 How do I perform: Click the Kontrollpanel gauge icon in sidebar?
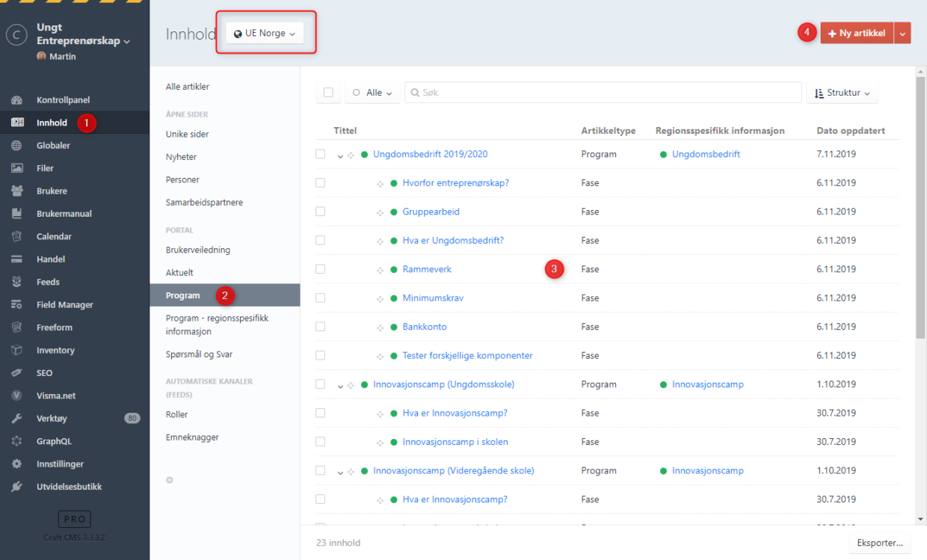pyautogui.click(x=16, y=100)
